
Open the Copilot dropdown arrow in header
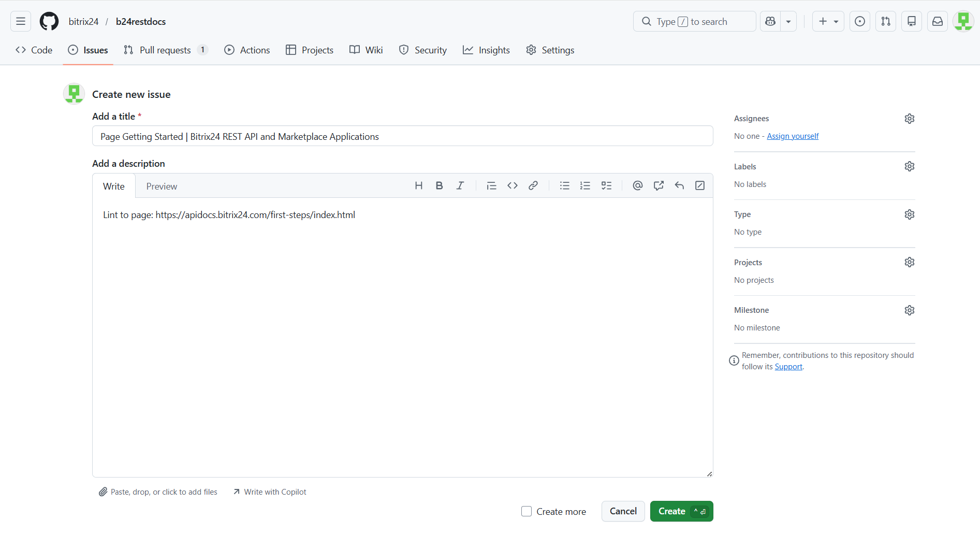(x=788, y=22)
